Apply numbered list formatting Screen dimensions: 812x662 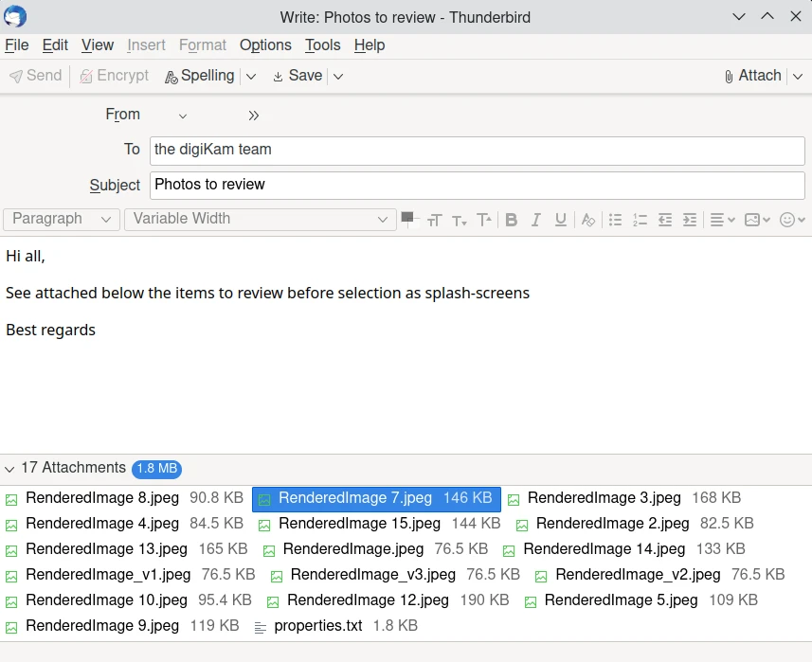coord(641,220)
